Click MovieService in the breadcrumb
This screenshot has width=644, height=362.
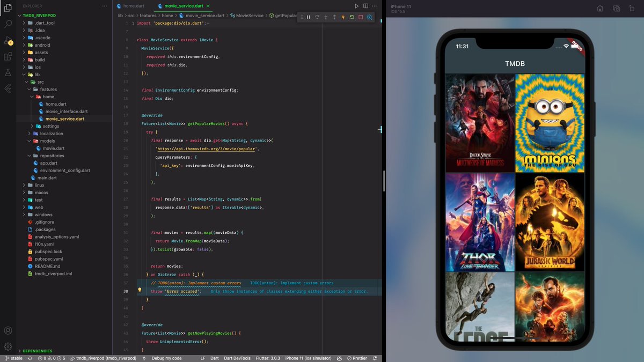click(250, 16)
